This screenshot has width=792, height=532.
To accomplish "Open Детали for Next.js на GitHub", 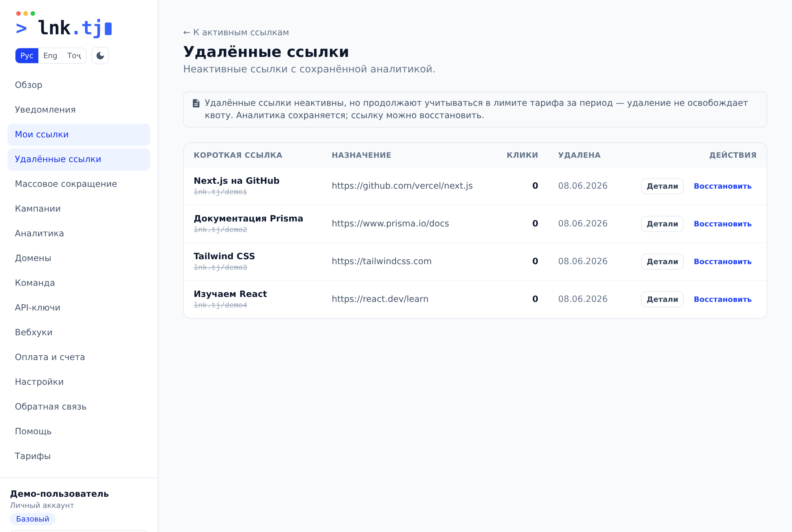I will pos(662,186).
